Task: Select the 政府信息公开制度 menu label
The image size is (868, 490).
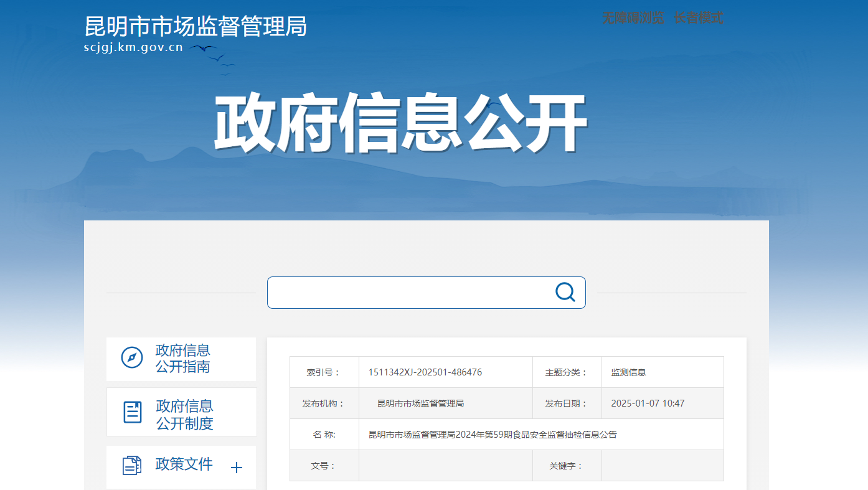Action: [184, 415]
